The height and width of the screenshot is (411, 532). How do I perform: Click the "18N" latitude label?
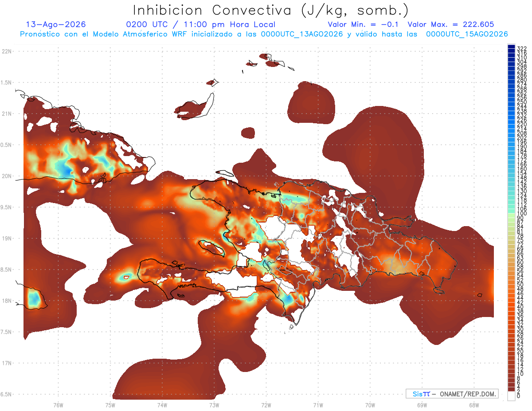coord(6,301)
